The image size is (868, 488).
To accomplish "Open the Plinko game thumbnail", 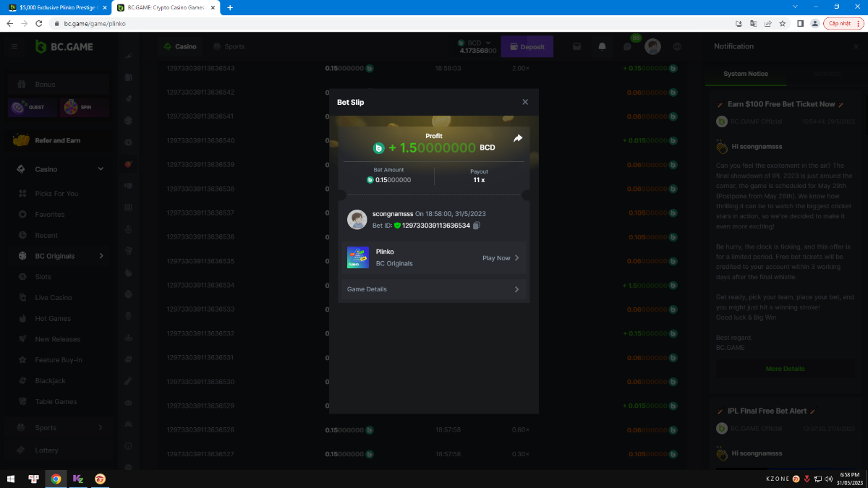I will [x=357, y=257].
